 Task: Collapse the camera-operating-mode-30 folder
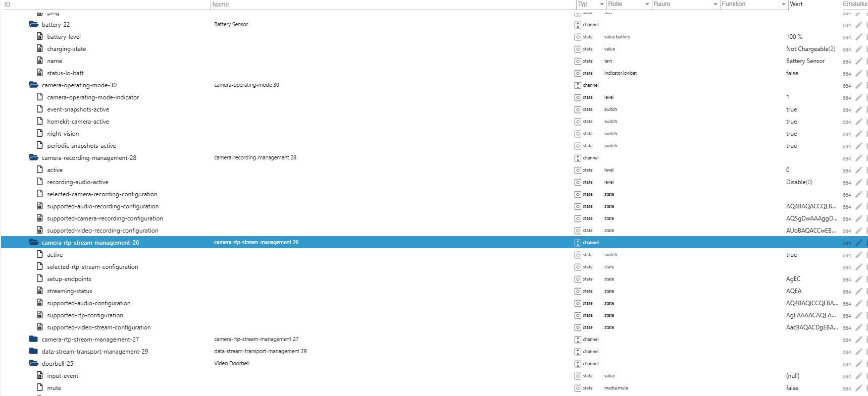click(34, 85)
